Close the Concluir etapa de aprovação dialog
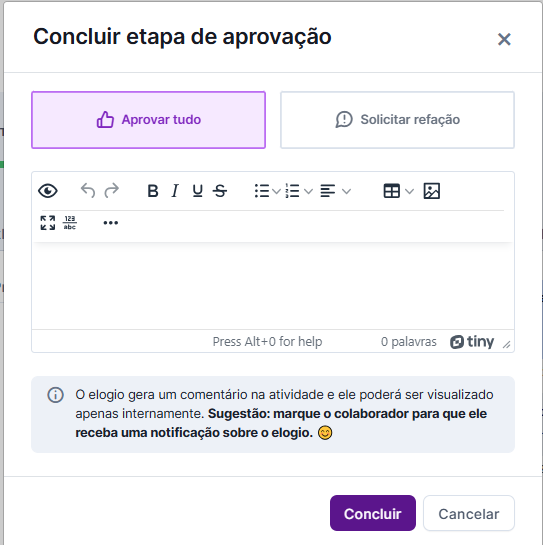The width and height of the screenshot is (543, 545). [x=504, y=39]
